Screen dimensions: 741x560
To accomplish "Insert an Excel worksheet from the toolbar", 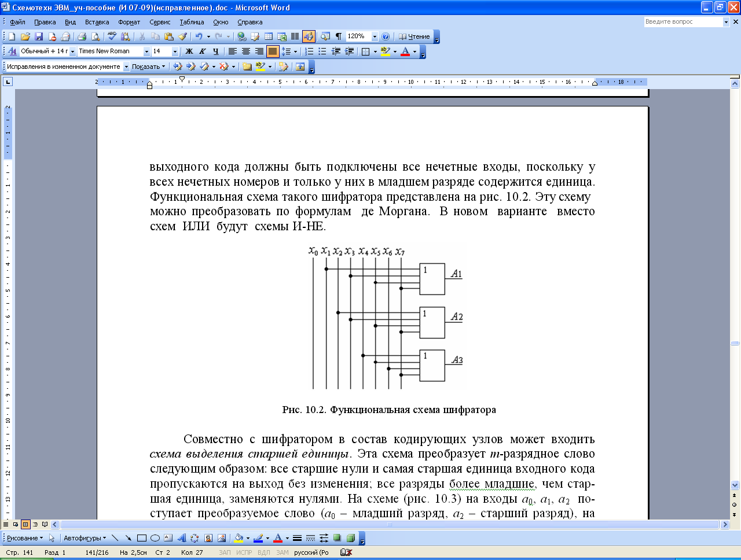I will click(282, 36).
